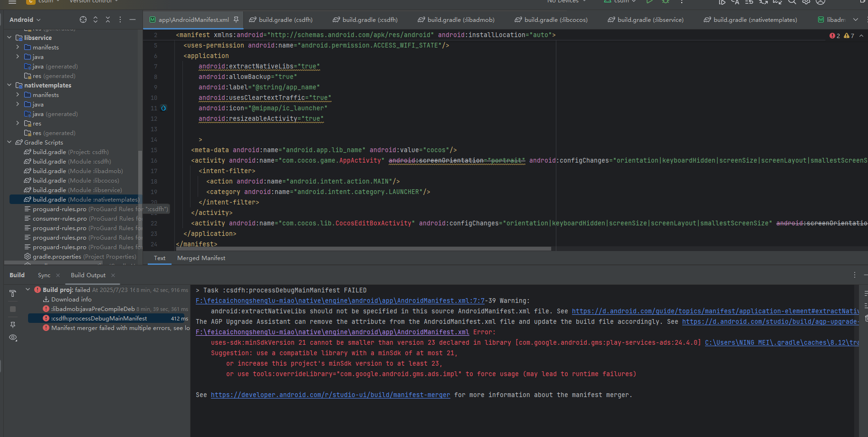Collapse the Build proj failed node
The height and width of the screenshot is (437, 868).
click(x=28, y=290)
